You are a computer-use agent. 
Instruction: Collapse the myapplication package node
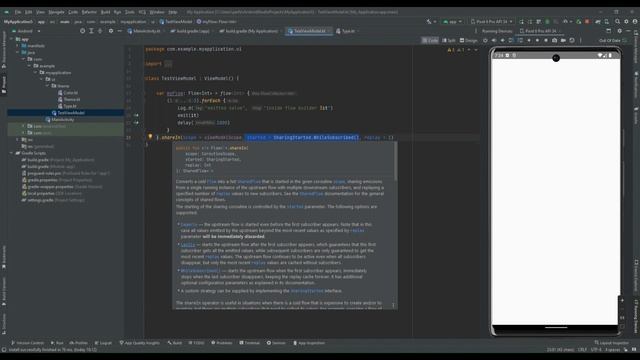coord(36,72)
